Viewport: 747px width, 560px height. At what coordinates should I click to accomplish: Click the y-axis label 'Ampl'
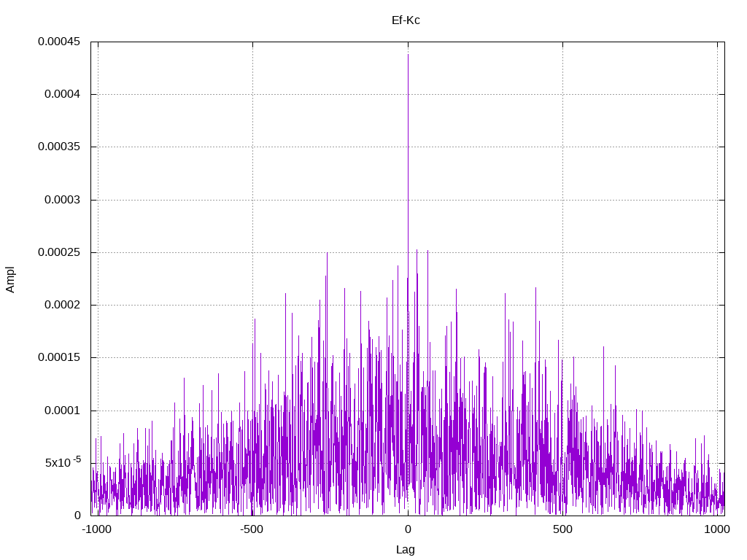(x=10, y=279)
